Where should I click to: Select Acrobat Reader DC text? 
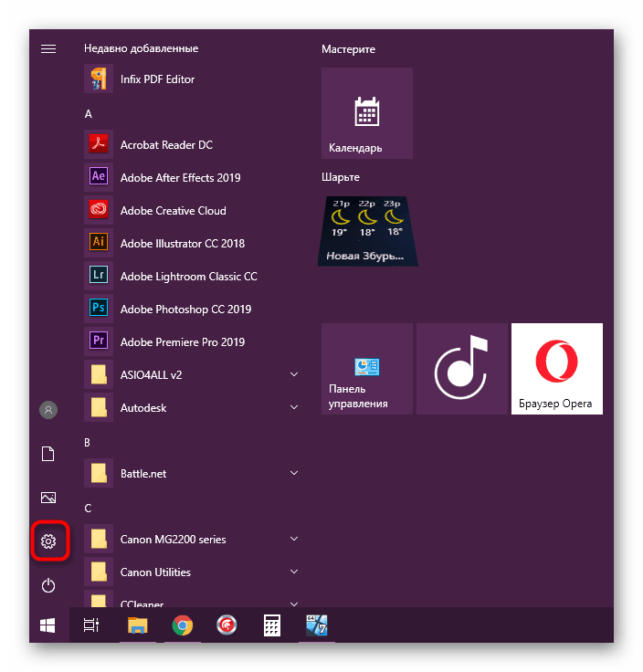(166, 145)
